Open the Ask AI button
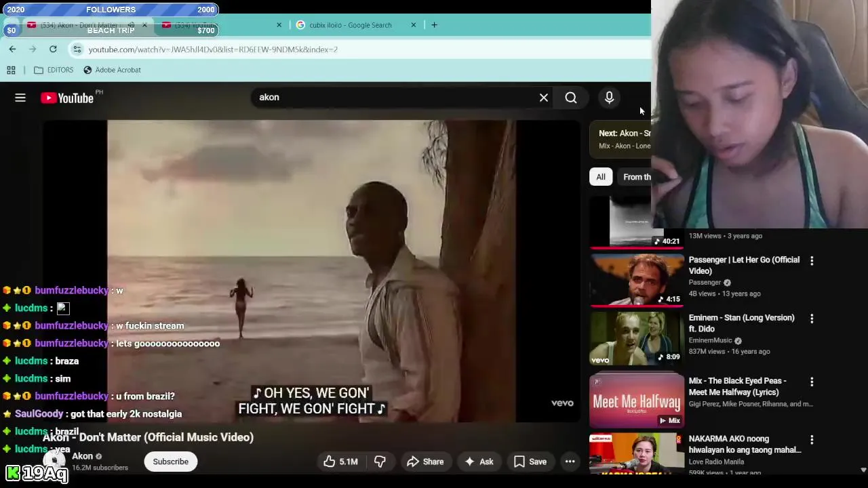868x488 pixels. click(479, 462)
